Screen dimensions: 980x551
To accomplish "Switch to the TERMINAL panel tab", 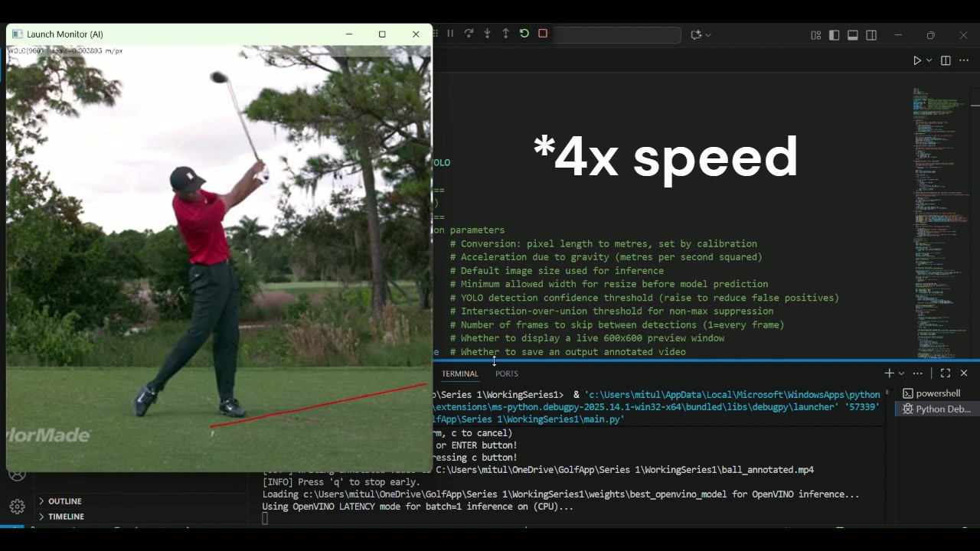I will (459, 373).
